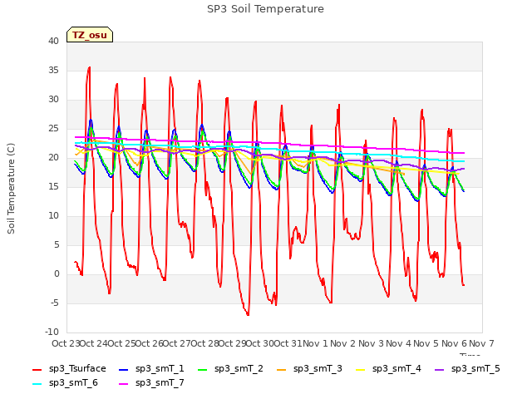Click the Oct 26 x-axis tick label
532x399 pixels.
pos(150,343)
